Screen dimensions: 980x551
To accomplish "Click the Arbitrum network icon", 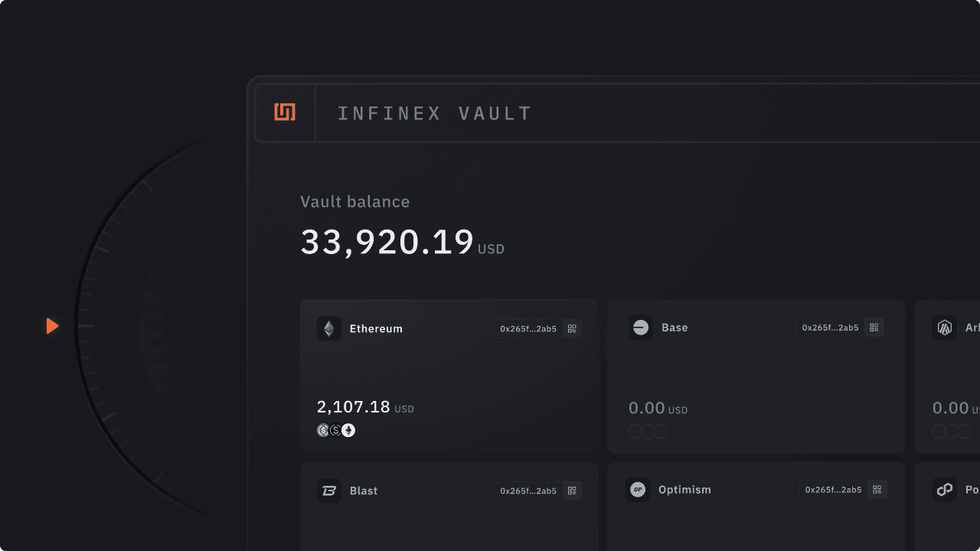I will [945, 328].
